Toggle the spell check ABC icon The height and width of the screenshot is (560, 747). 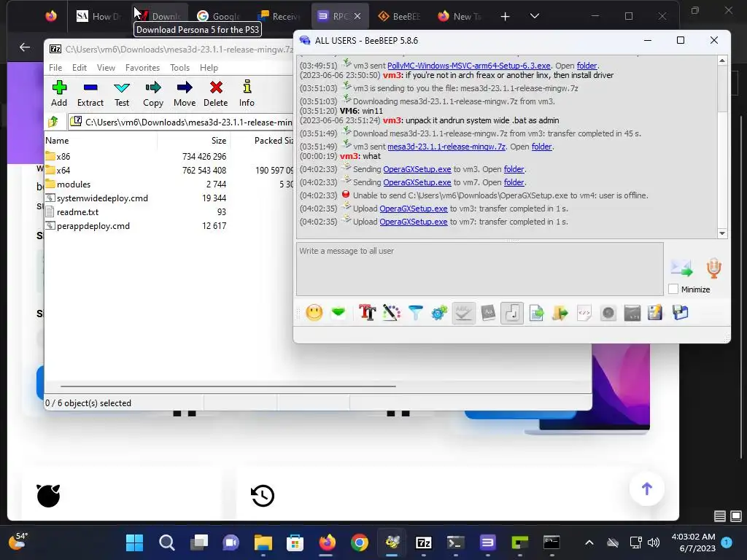pyautogui.click(x=463, y=313)
